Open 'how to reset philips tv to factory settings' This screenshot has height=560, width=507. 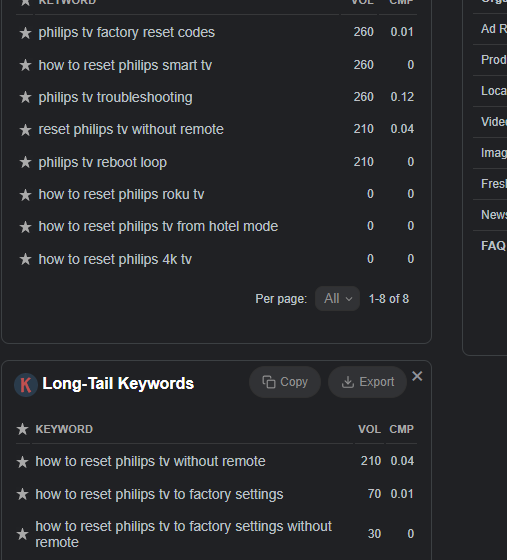pyautogui.click(x=159, y=494)
